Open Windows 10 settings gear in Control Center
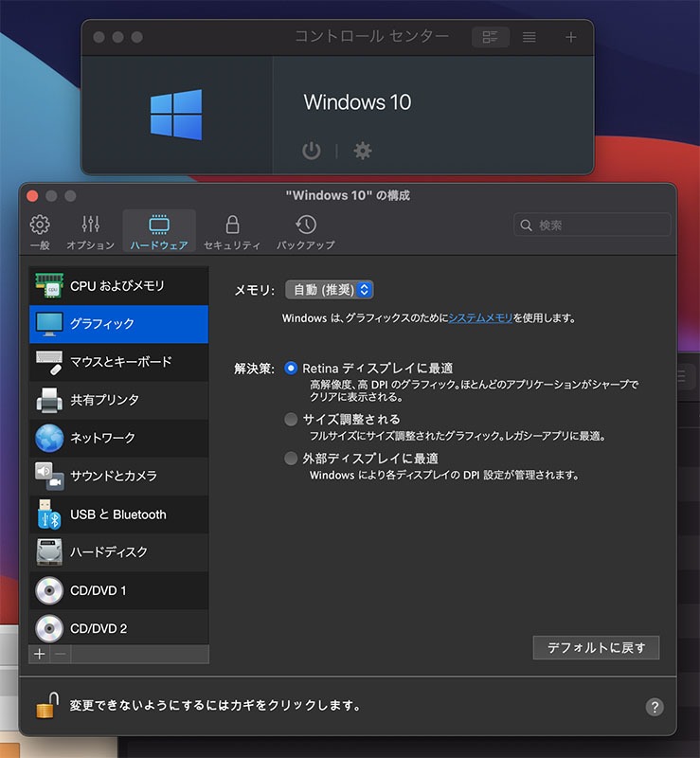The height and width of the screenshot is (758, 700). pyautogui.click(x=363, y=151)
